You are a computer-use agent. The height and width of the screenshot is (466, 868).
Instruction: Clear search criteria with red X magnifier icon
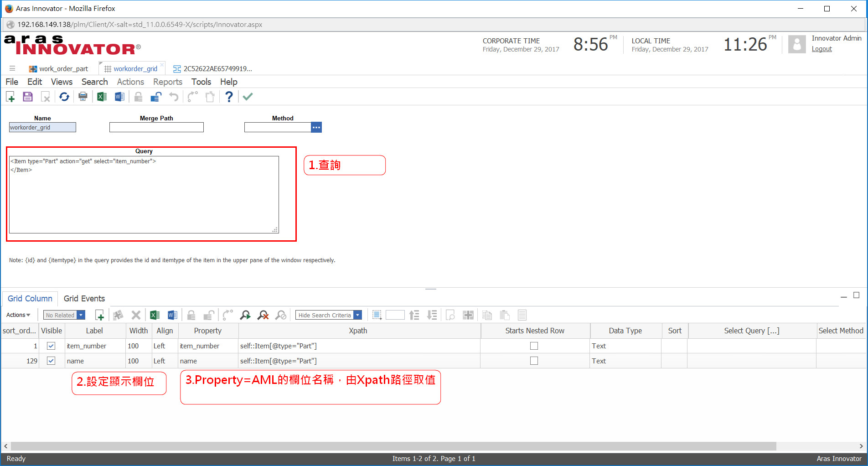(x=263, y=315)
